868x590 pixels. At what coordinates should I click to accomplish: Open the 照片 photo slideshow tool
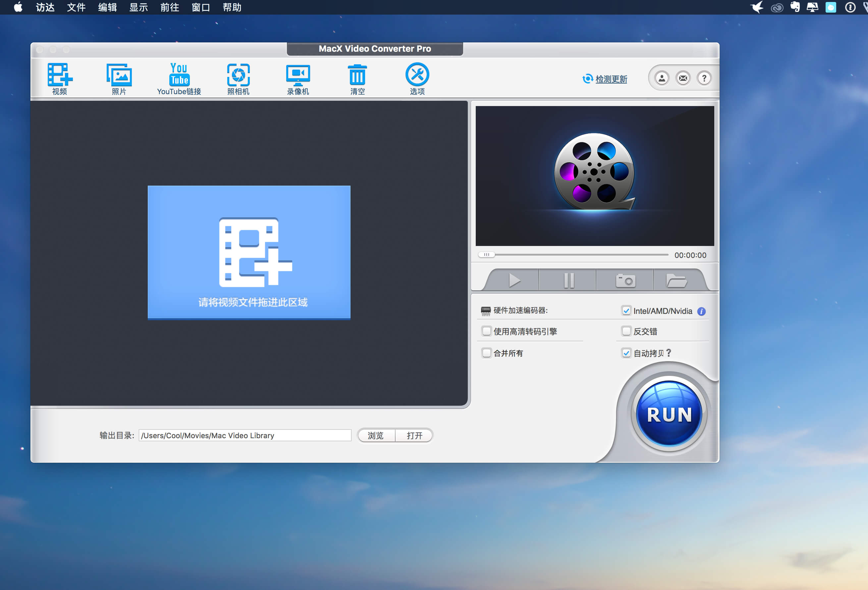coord(119,79)
